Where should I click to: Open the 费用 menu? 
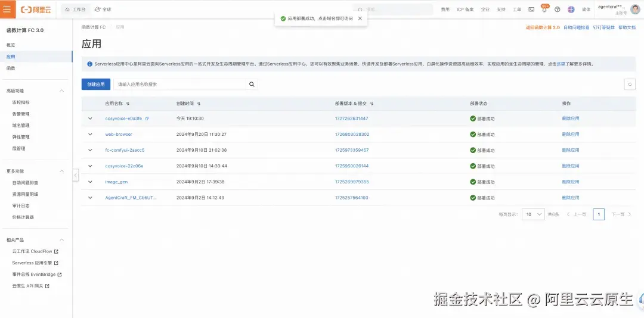click(x=445, y=10)
